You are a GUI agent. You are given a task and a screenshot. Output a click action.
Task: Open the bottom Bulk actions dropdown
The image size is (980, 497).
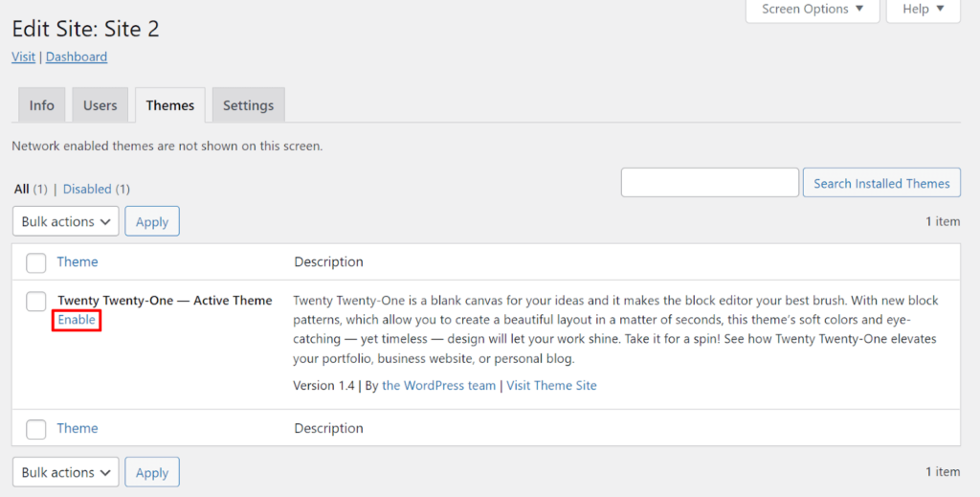click(66, 472)
